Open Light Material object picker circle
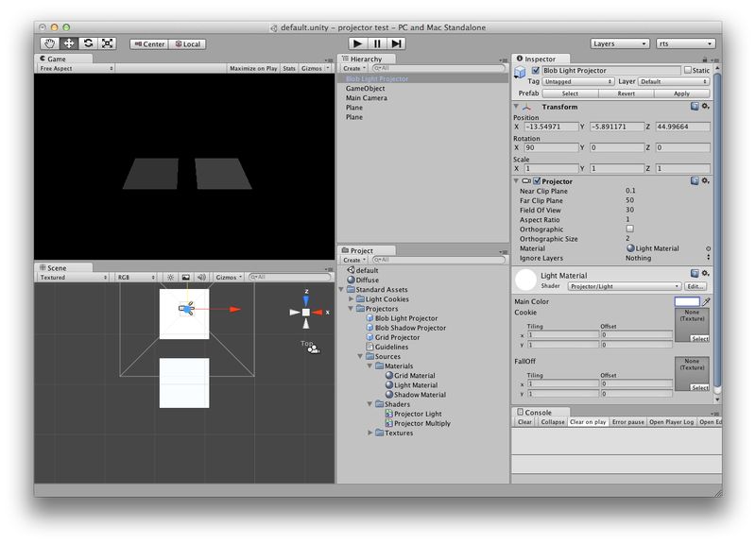 (708, 248)
